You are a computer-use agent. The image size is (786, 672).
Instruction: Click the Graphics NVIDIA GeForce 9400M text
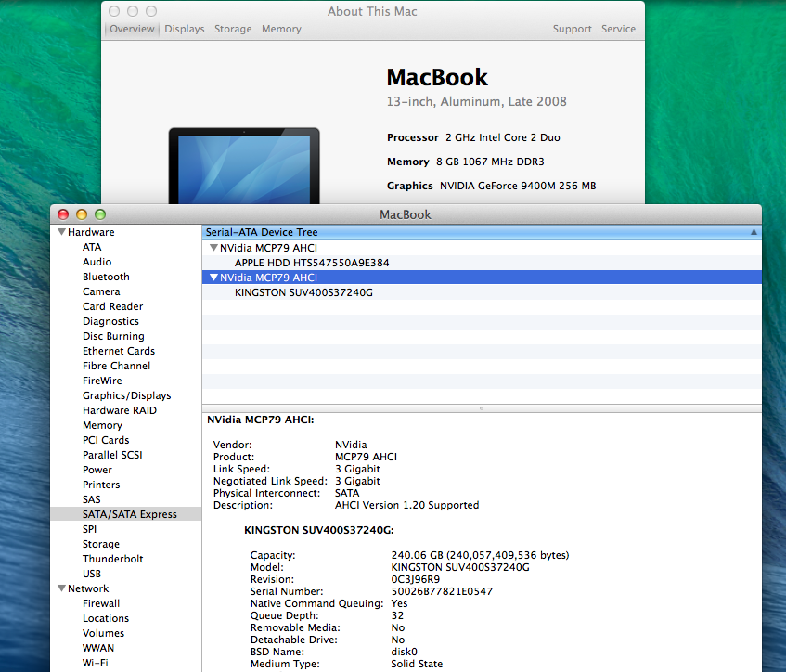pyautogui.click(x=491, y=186)
